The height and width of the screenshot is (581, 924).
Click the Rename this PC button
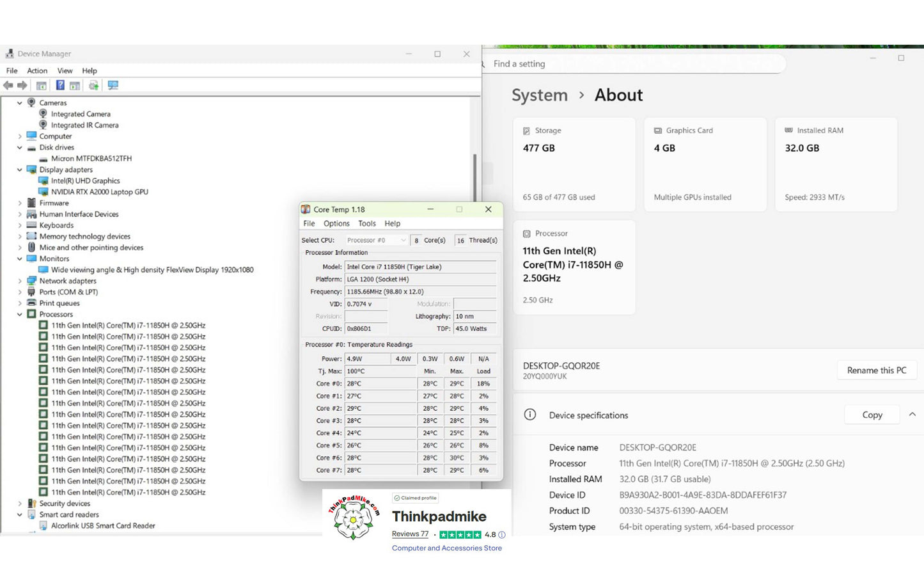point(876,370)
